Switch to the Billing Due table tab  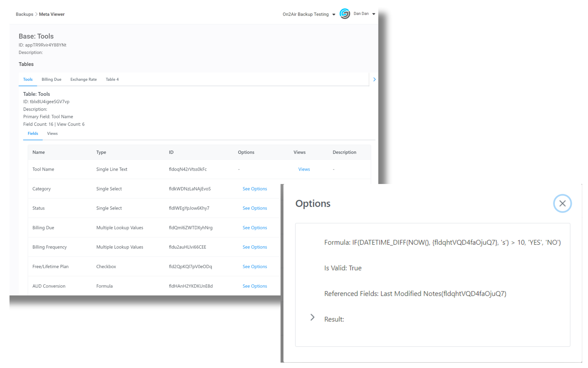click(51, 79)
